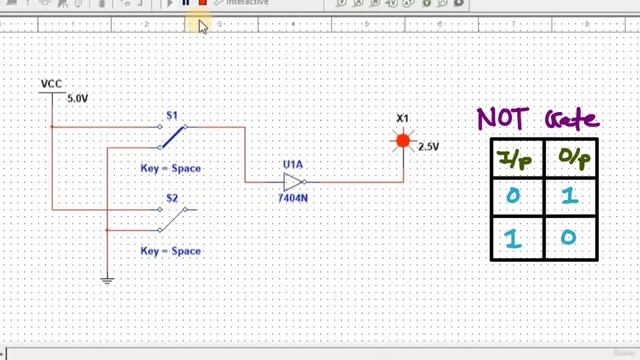
Task: Click the S2 switch label
Action: pyautogui.click(x=172, y=198)
